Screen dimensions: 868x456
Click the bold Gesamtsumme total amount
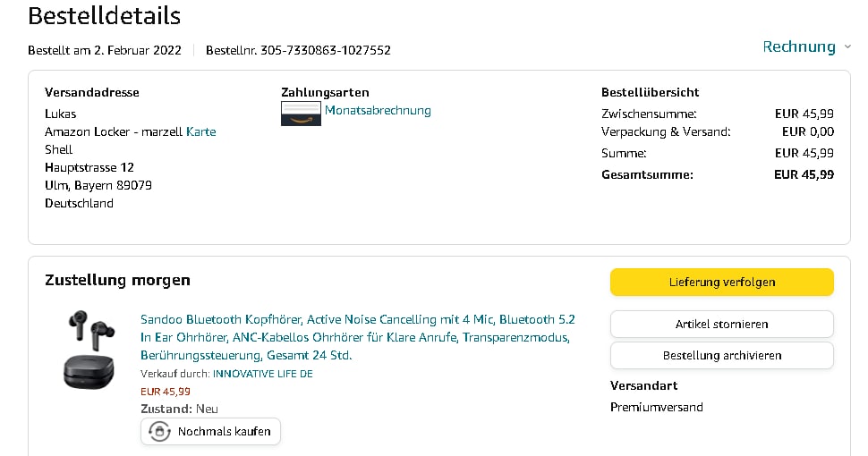(x=804, y=174)
